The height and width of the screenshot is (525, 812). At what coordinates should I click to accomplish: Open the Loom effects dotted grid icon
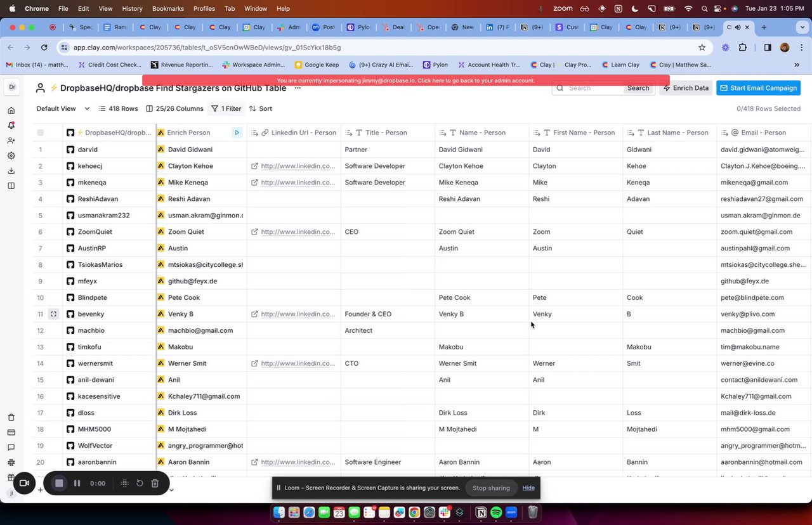point(124,483)
